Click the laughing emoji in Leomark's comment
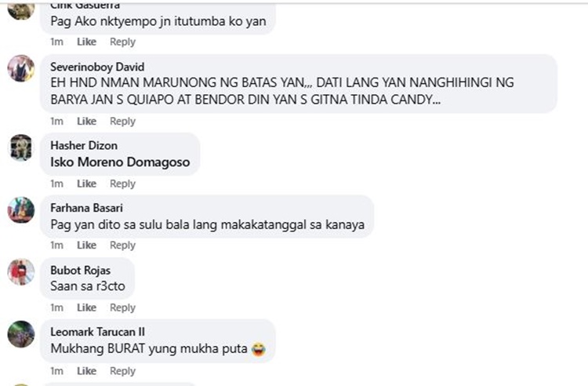Screen dimensions: 588x386 [x=259, y=349]
